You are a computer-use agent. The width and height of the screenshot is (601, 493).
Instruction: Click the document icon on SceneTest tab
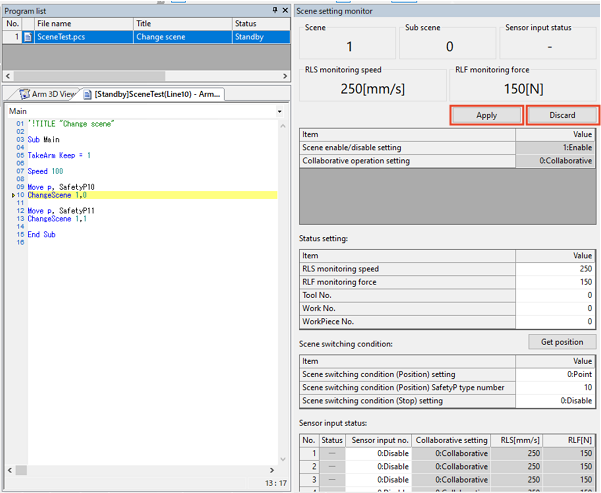[88, 94]
